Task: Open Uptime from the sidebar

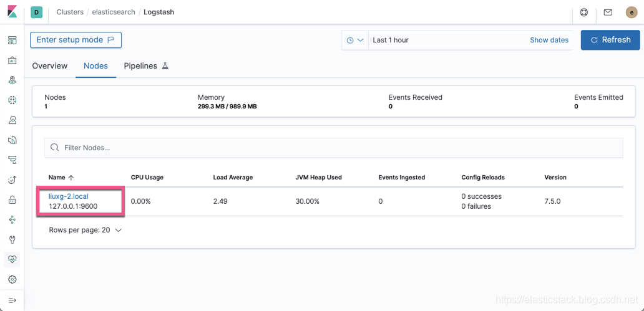Action: click(12, 179)
